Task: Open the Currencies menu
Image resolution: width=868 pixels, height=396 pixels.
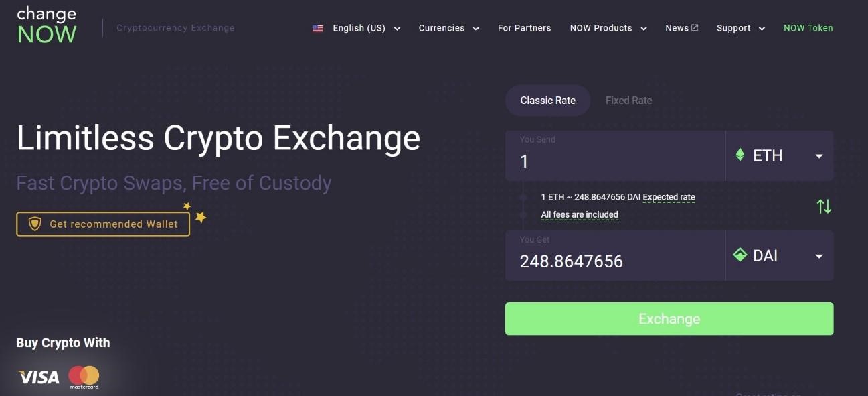Action: [x=449, y=28]
